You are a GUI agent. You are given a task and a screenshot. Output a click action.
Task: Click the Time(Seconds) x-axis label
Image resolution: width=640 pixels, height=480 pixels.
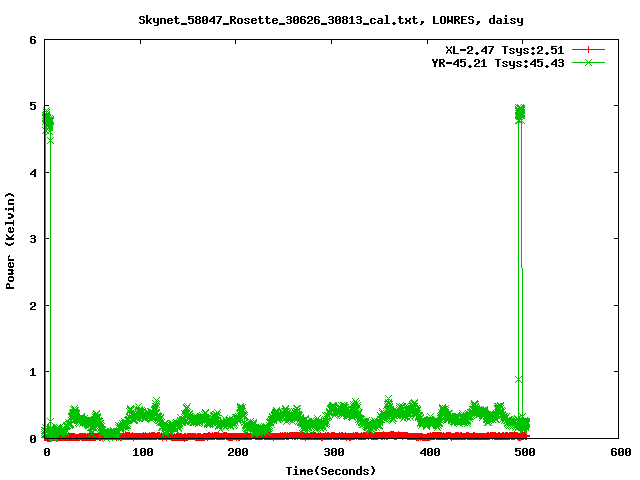(330, 471)
